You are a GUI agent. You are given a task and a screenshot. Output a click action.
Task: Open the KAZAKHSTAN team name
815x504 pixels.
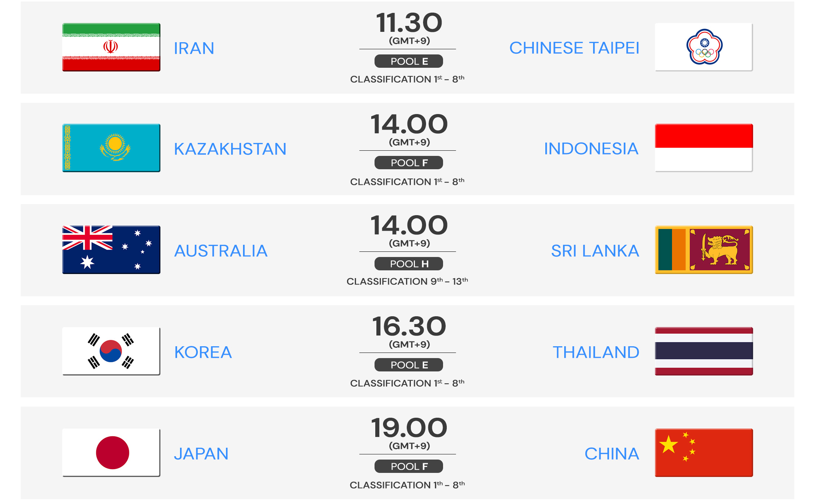(x=230, y=149)
